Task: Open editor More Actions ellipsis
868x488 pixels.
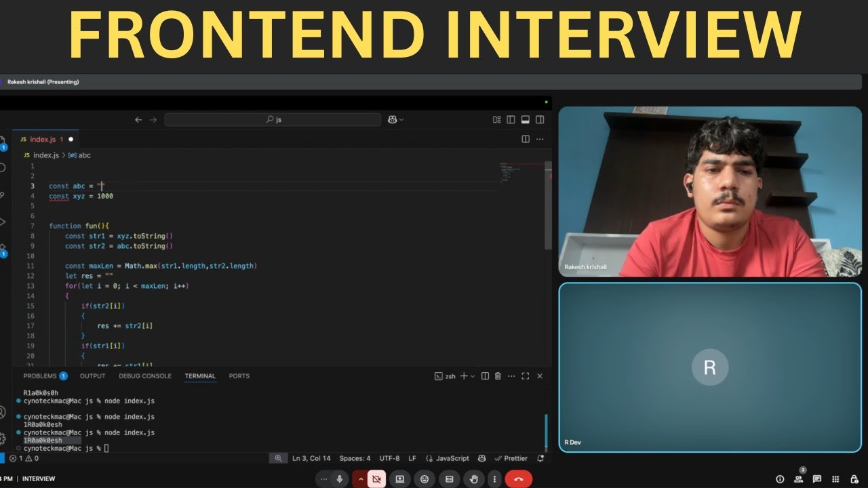Action: (x=540, y=139)
